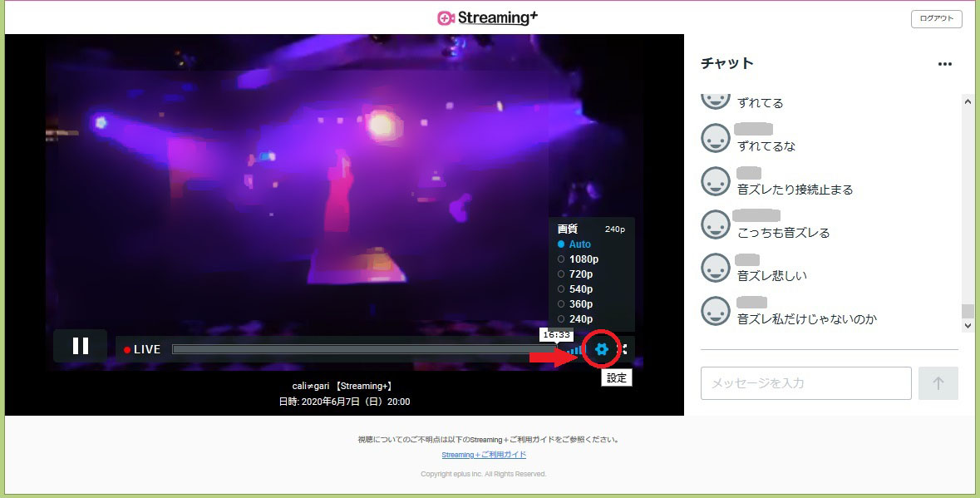Click the Streaming+ logo in the header
980x498 pixels.
click(486, 17)
